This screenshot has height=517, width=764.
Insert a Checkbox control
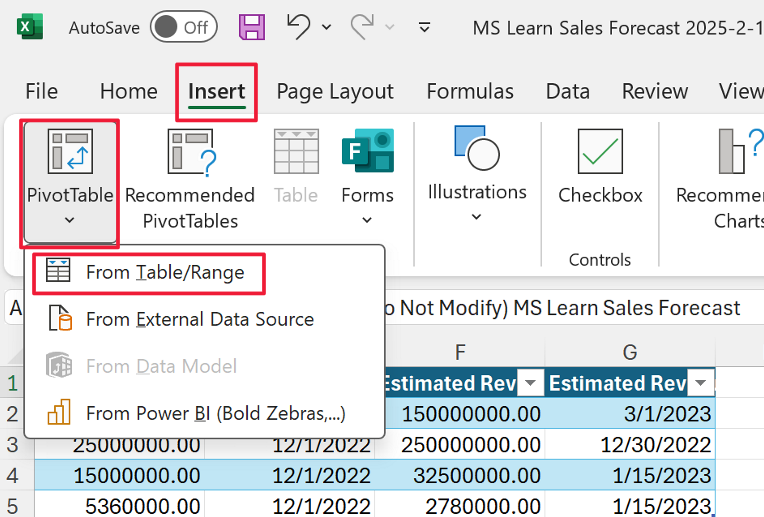click(x=600, y=167)
